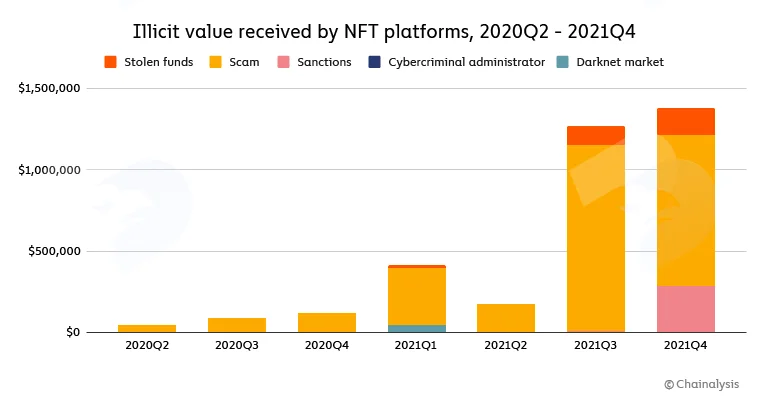This screenshot has height=397, width=765.
Task: Click the Sanctions legend color swatch
Action: point(283,62)
